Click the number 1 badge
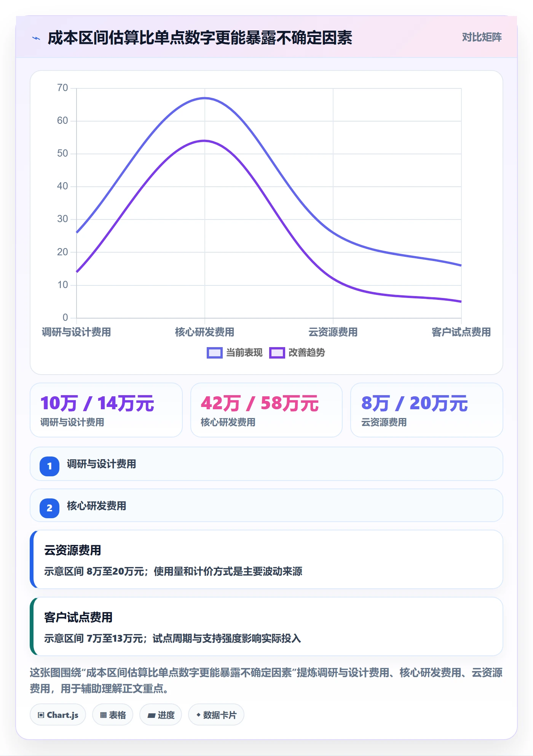The height and width of the screenshot is (756, 533). point(49,466)
